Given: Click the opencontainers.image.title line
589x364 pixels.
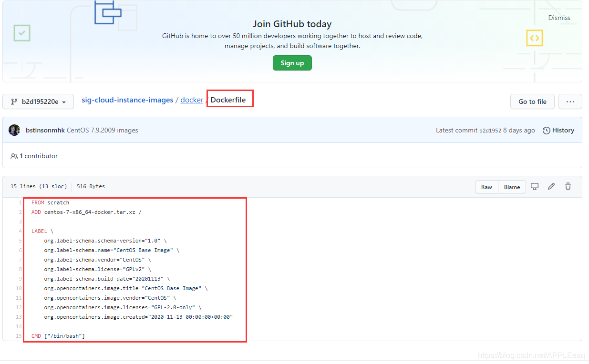Looking at the screenshot, I should (x=126, y=288).
